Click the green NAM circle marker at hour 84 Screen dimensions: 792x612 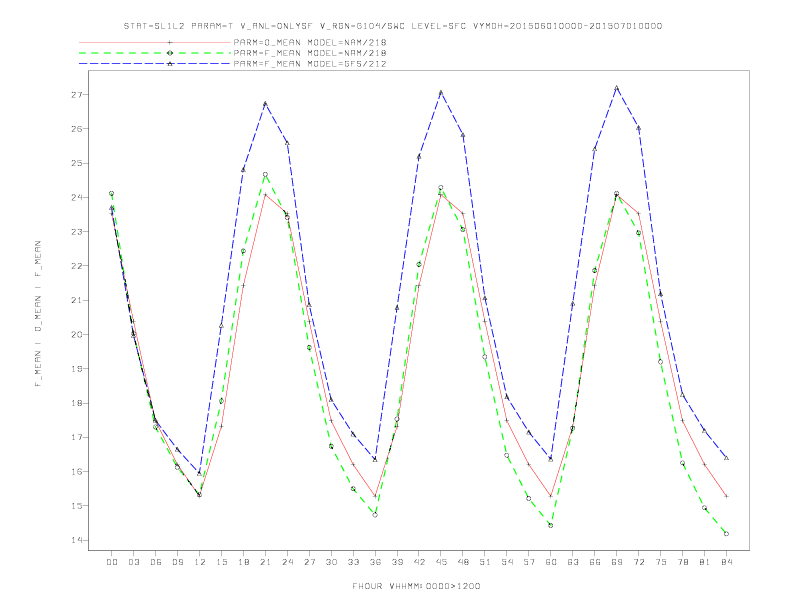(726, 534)
